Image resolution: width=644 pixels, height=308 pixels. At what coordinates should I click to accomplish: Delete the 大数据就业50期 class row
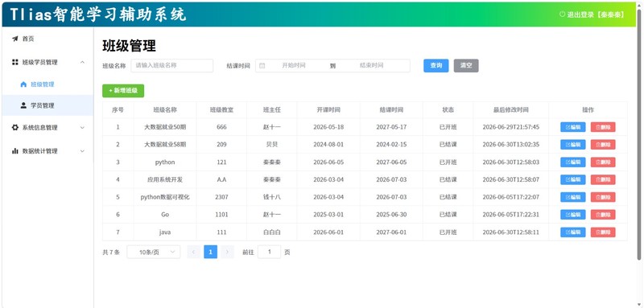point(603,127)
